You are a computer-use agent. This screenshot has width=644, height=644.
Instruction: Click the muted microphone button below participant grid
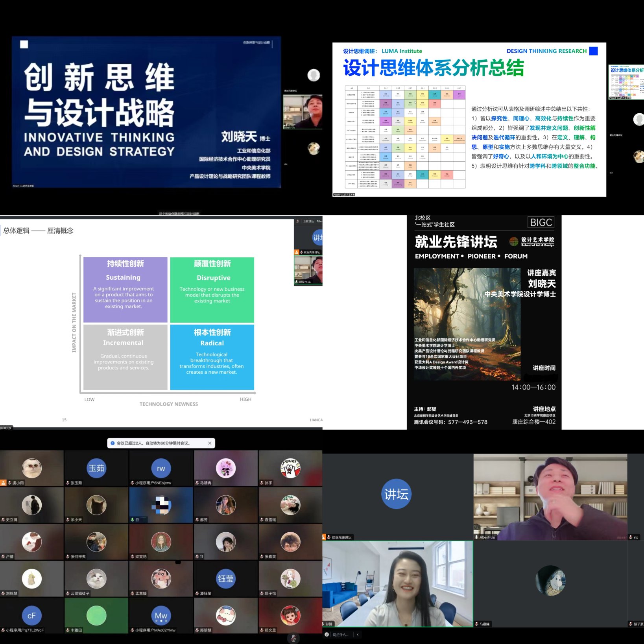[x=293, y=638]
